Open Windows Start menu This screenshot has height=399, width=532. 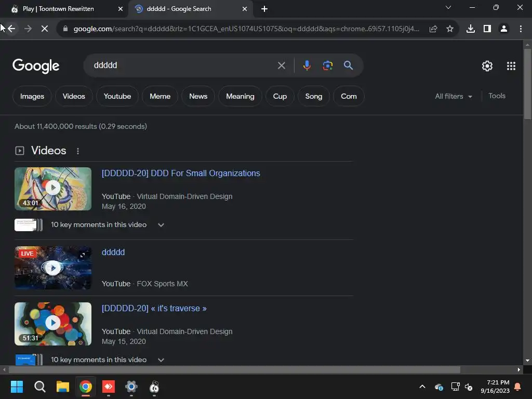pos(17,387)
